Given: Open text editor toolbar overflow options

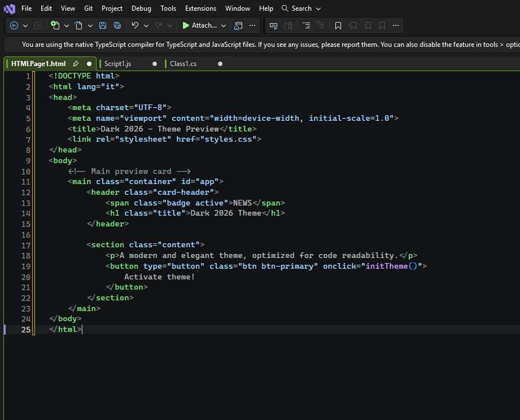Looking at the screenshot, I should pos(396,25).
